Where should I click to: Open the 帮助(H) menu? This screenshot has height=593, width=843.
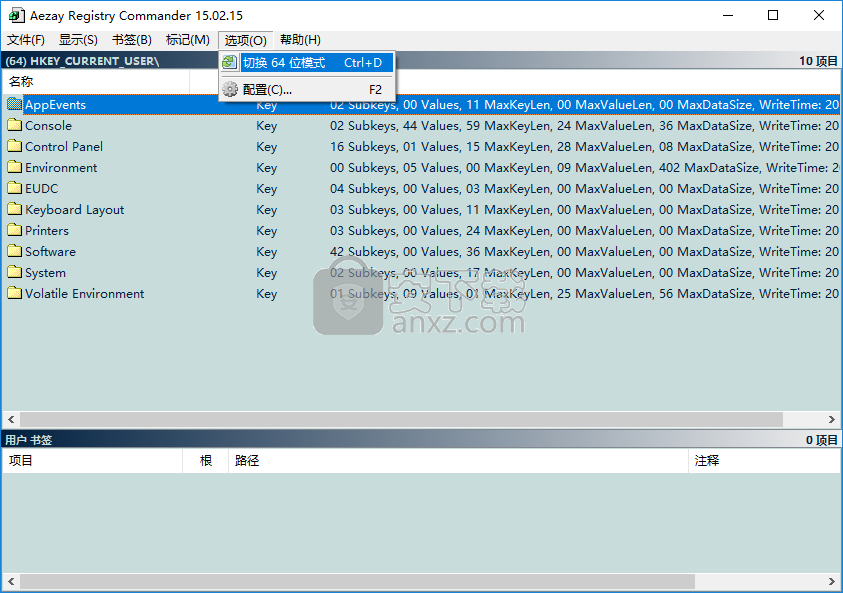300,40
